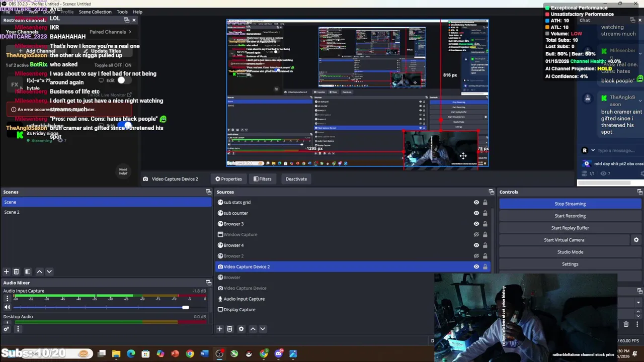The height and width of the screenshot is (362, 644).
Task: Open Discord from taskbar
Action: click(278, 354)
